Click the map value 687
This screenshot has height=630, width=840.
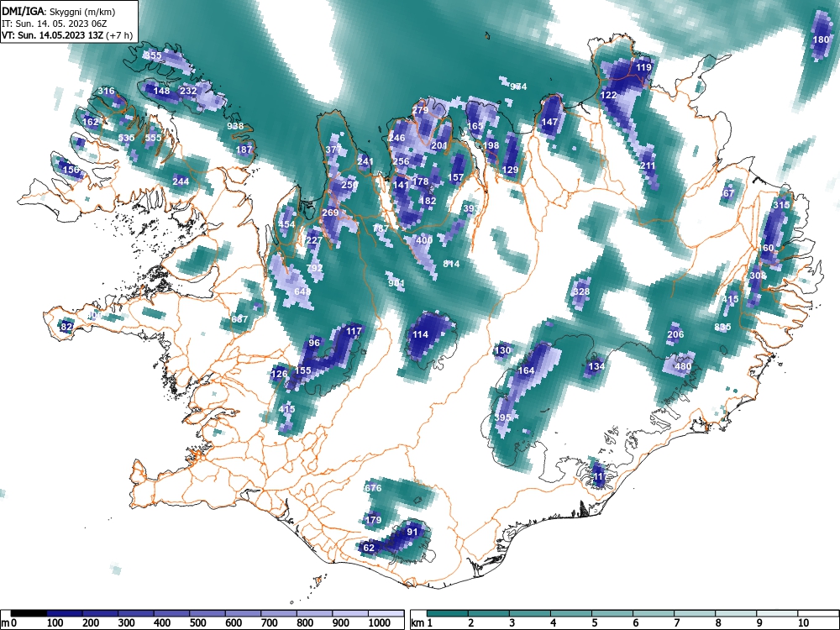(239, 319)
